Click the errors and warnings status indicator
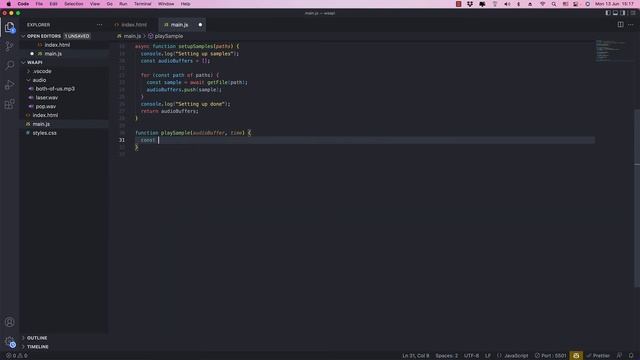The image size is (640, 360). click(17, 356)
